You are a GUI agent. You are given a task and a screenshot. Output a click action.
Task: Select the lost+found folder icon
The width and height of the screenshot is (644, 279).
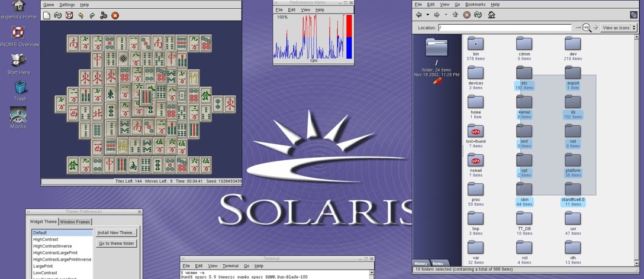[476, 131]
